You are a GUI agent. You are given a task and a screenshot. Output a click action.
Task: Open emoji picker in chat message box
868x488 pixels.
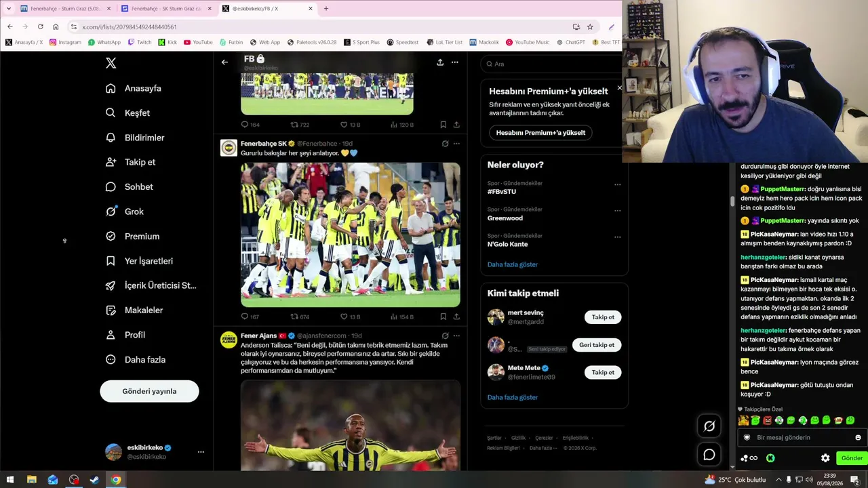tap(858, 438)
